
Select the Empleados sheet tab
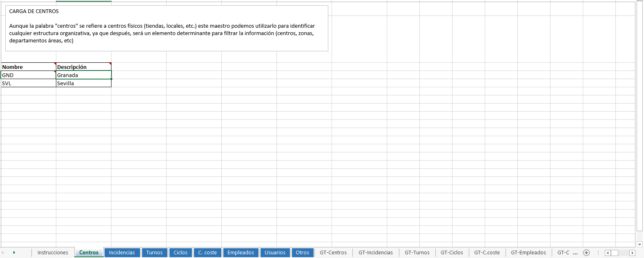(x=241, y=253)
